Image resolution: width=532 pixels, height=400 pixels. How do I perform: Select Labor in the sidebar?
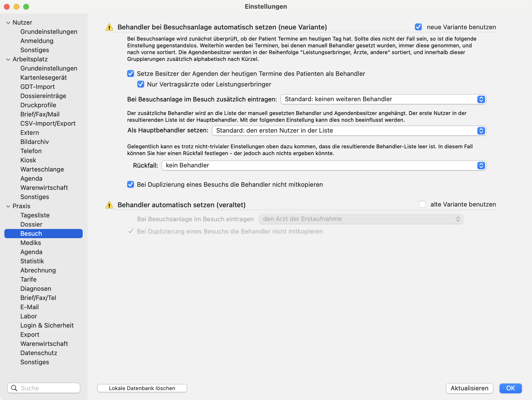29,316
